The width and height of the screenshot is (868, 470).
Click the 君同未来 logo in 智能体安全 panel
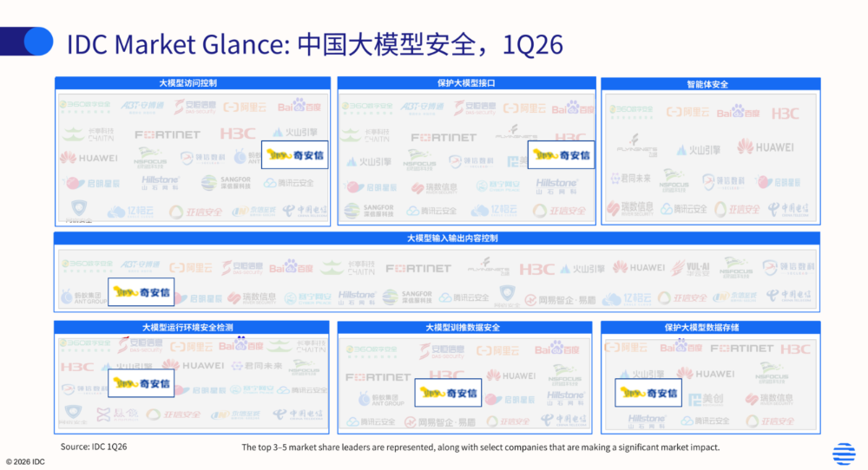(x=630, y=179)
